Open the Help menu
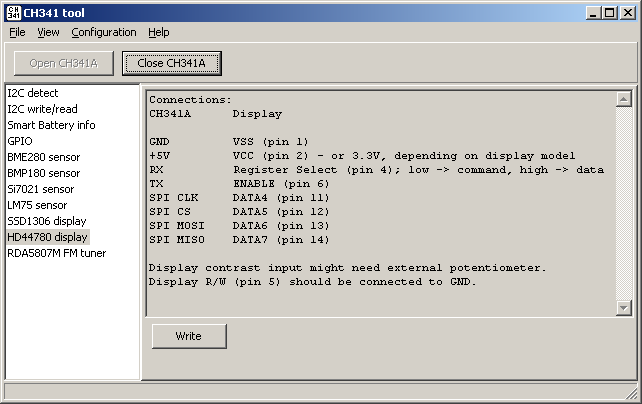642x404 pixels. click(159, 32)
